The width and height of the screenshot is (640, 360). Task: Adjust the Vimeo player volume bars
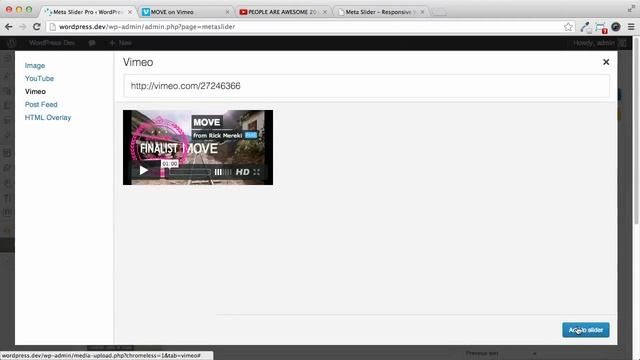pyautogui.click(x=223, y=172)
